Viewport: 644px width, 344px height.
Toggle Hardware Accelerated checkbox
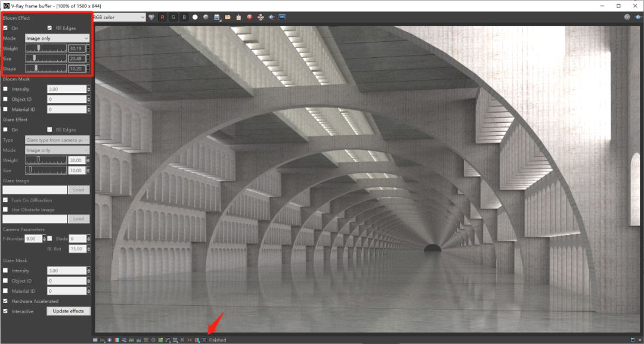(x=5, y=301)
